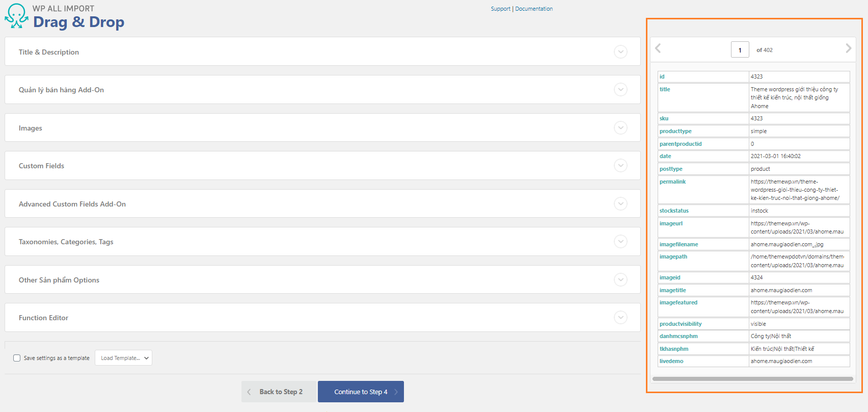Click the permalink field name in preview
The width and height of the screenshot is (868, 412).
click(672, 182)
